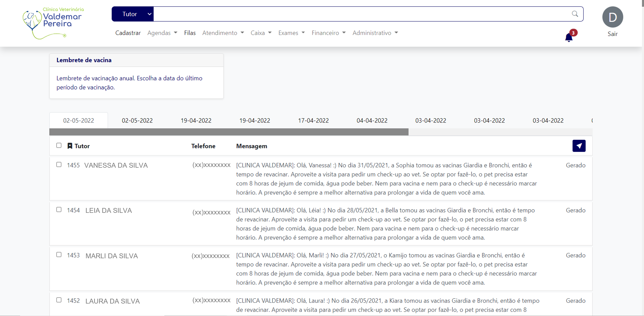Click the bookmark icon beside Tutor header
Screen dimensions: 644x316
coord(70,146)
